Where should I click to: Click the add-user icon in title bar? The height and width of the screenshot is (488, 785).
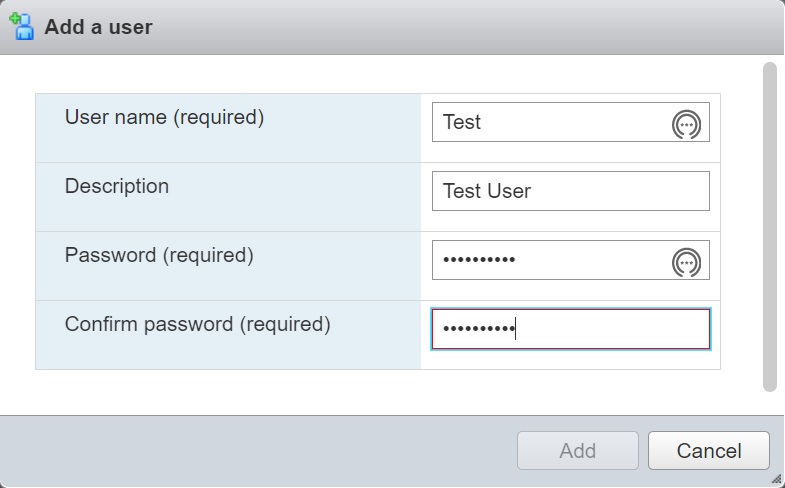click(22, 26)
